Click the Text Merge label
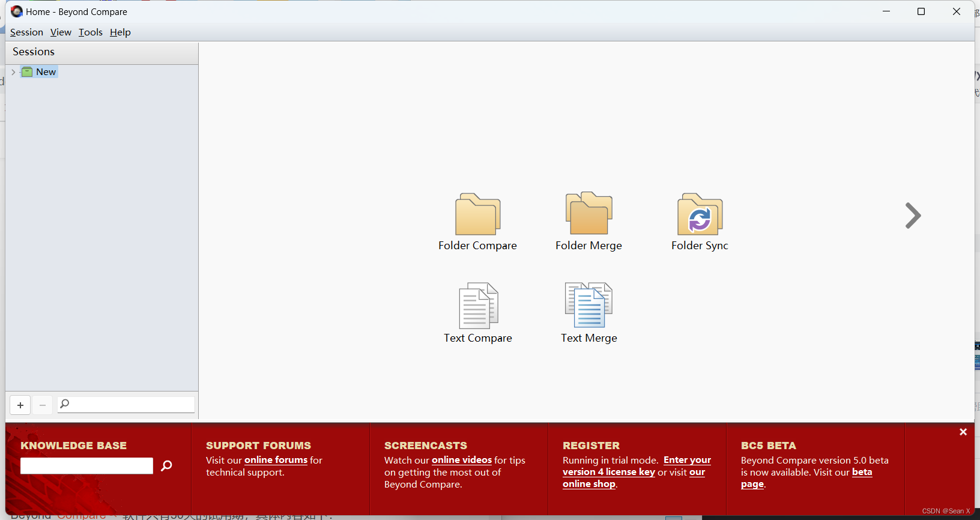Viewport: 980px width, 520px height. pyautogui.click(x=589, y=338)
